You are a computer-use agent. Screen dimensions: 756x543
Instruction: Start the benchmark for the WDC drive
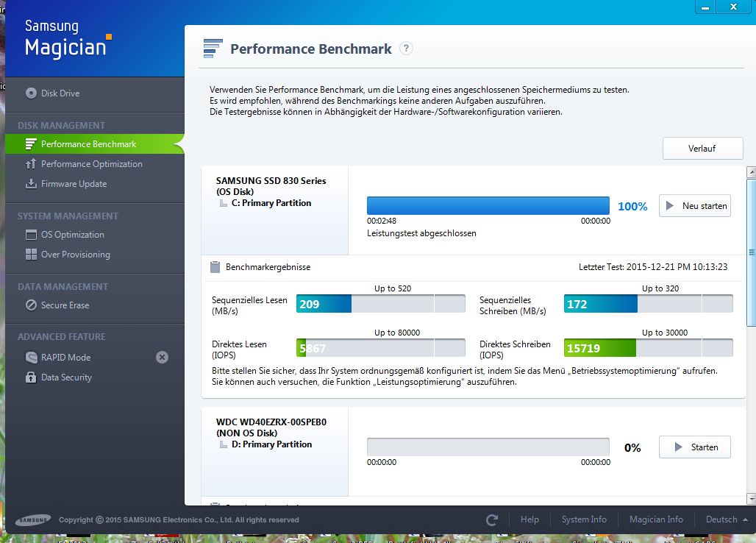(x=695, y=447)
